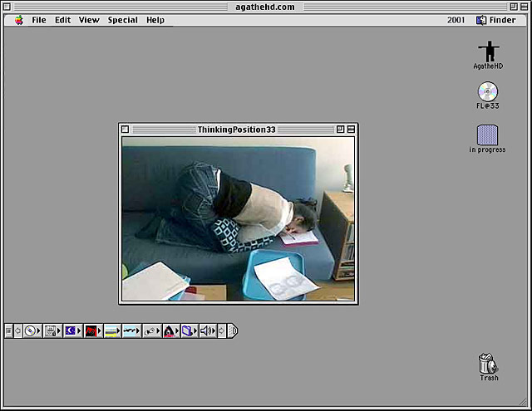This screenshot has width=532, height=411.
Task: Click the ThinkingPosition33 title text
Action: pyautogui.click(x=236, y=130)
